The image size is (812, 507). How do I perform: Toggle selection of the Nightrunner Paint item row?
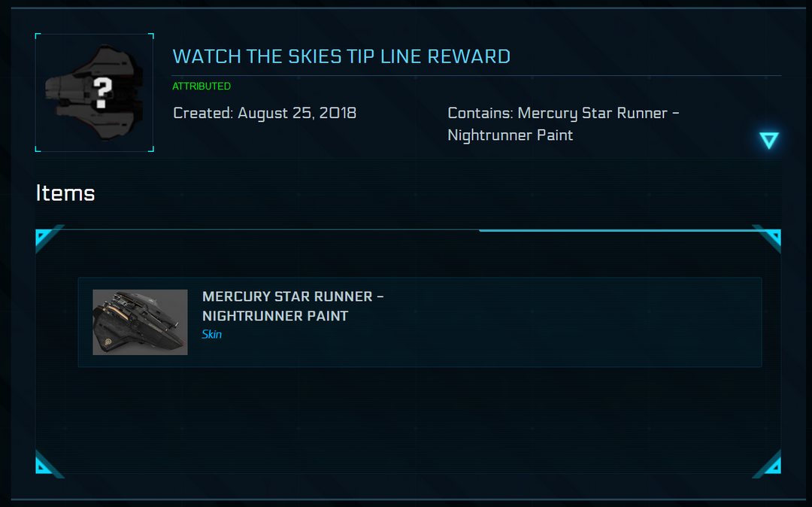point(420,322)
